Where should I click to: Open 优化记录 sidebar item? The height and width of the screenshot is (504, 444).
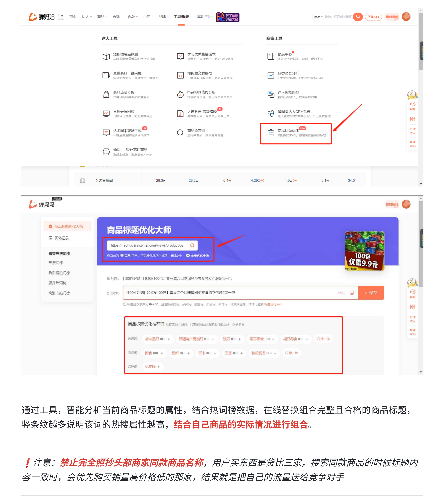tap(59, 238)
